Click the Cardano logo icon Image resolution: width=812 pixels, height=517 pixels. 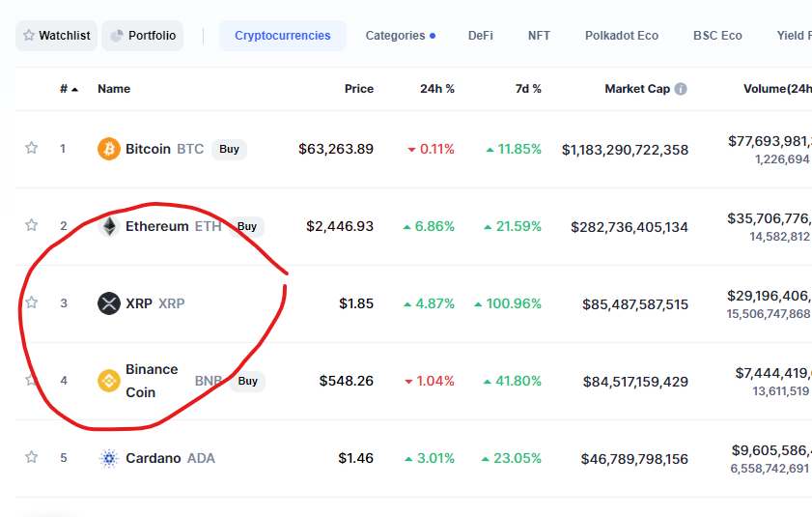pos(109,458)
